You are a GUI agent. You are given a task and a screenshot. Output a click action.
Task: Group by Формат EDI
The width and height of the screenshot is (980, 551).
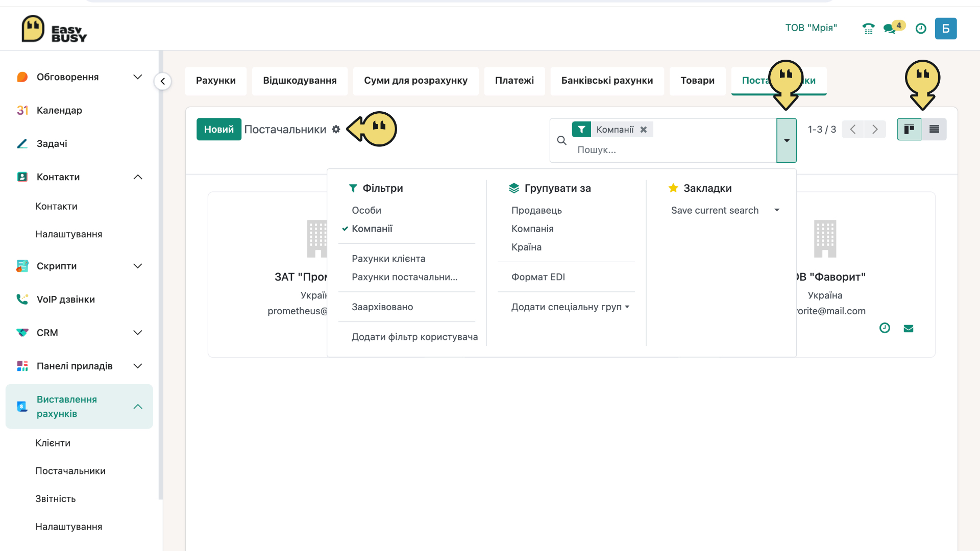click(x=538, y=277)
